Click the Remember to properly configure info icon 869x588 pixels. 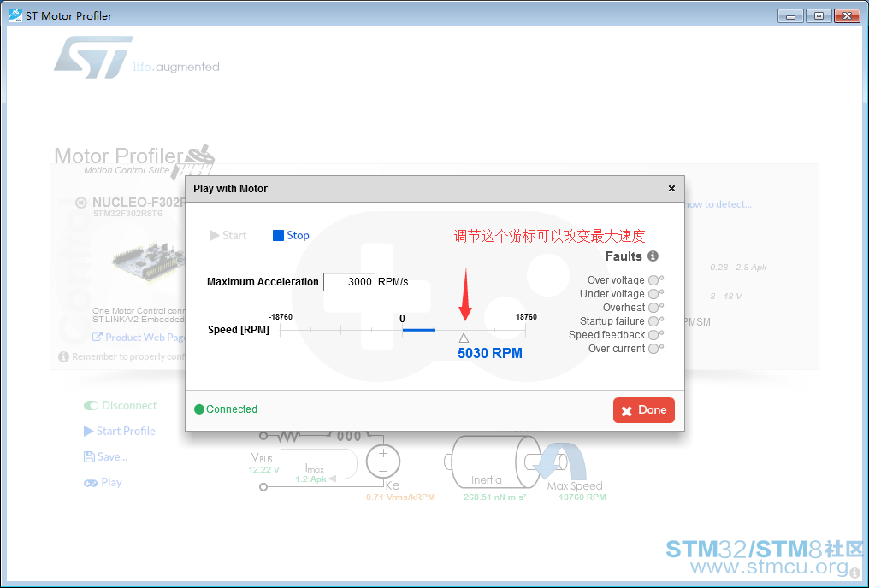64,356
